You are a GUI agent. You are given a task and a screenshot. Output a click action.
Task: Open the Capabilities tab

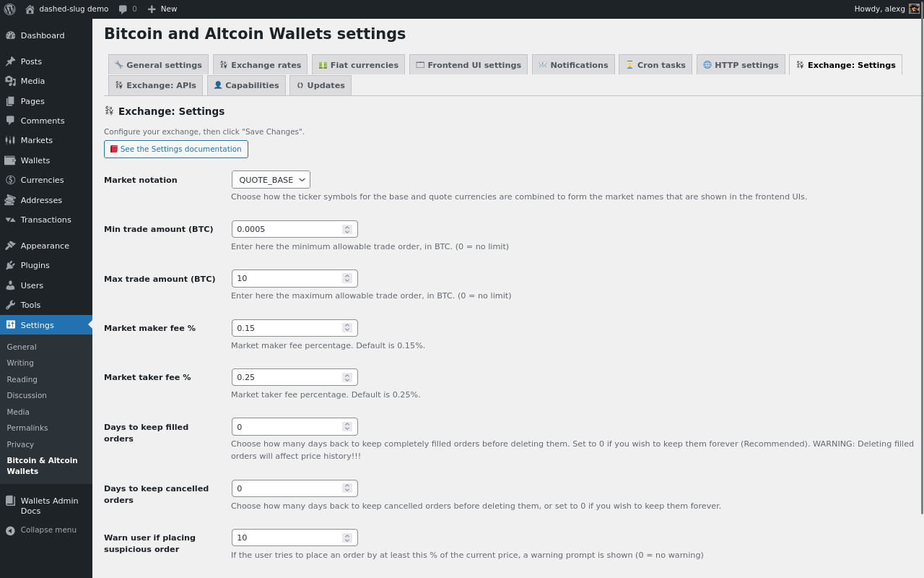coord(246,85)
